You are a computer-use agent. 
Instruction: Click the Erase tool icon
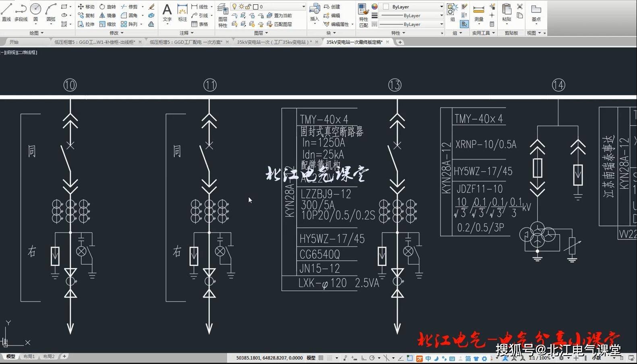[x=151, y=7]
